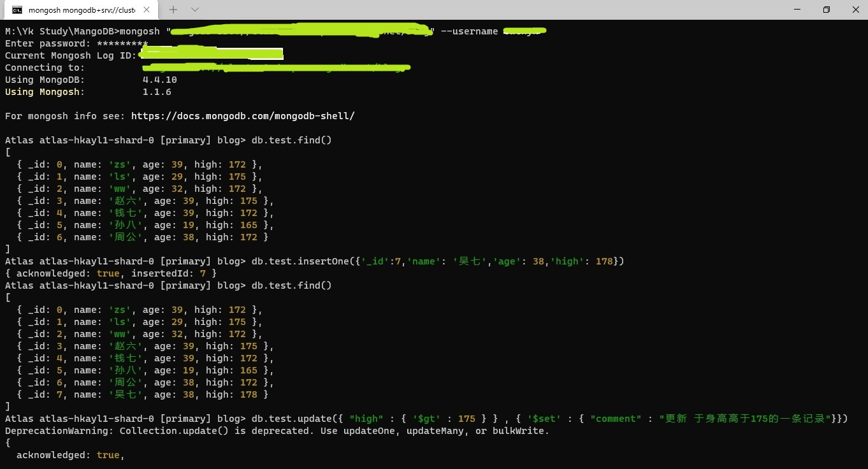Open the docs.mongodb.com/mongodb-shell link
This screenshot has width=868, height=469.
tap(243, 116)
